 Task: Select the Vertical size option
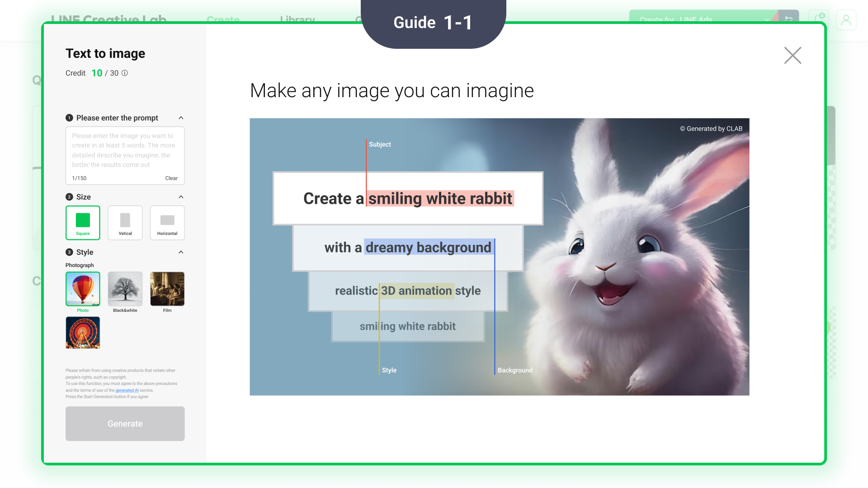point(125,222)
